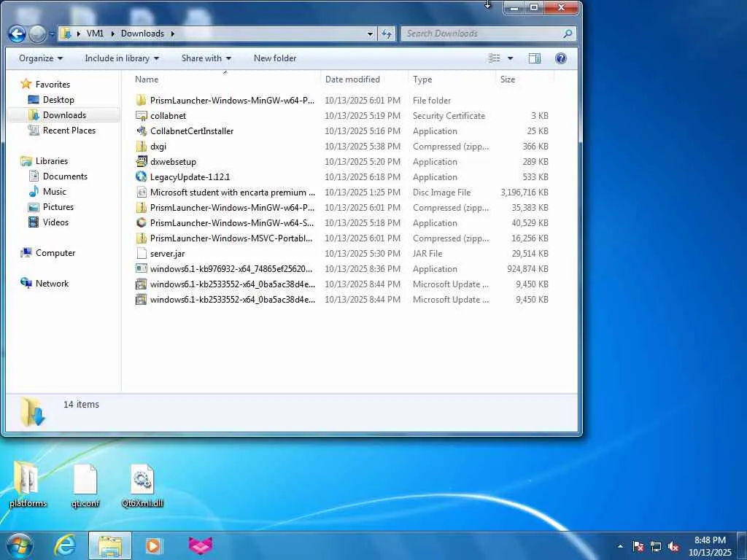This screenshot has width=747, height=560.
Task: Toggle the preview pane
Action: pos(535,58)
